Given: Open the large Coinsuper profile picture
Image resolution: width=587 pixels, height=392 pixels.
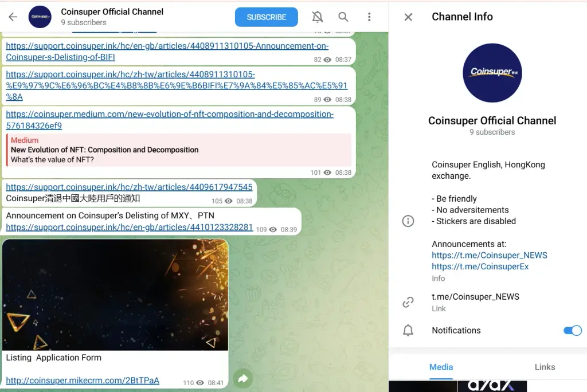Looking at the screenshot, I should point(492,73).
